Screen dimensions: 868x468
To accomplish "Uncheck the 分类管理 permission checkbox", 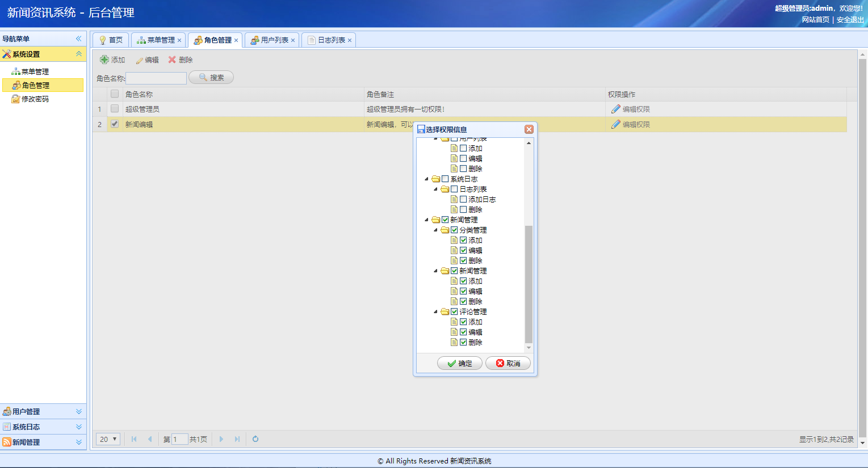I will click(x=454, y=230).
